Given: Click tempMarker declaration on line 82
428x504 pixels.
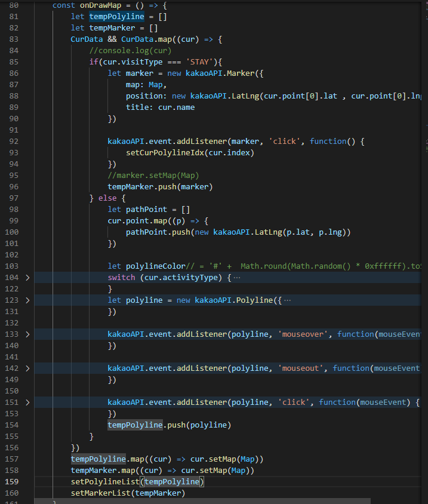Looking at the screenshot, I should [112, 28].
